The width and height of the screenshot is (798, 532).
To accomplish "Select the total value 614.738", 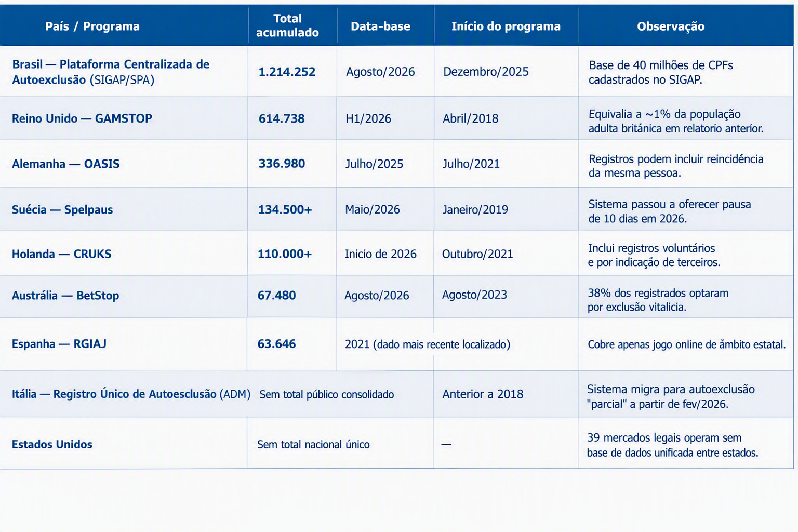I will [282, 118].
